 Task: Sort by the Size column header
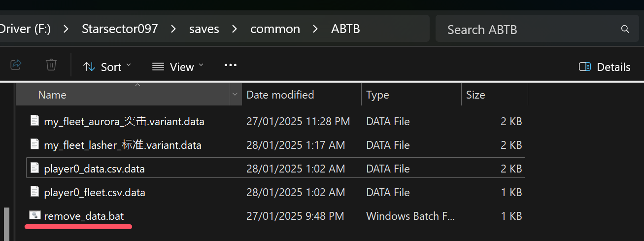point(475,95)
